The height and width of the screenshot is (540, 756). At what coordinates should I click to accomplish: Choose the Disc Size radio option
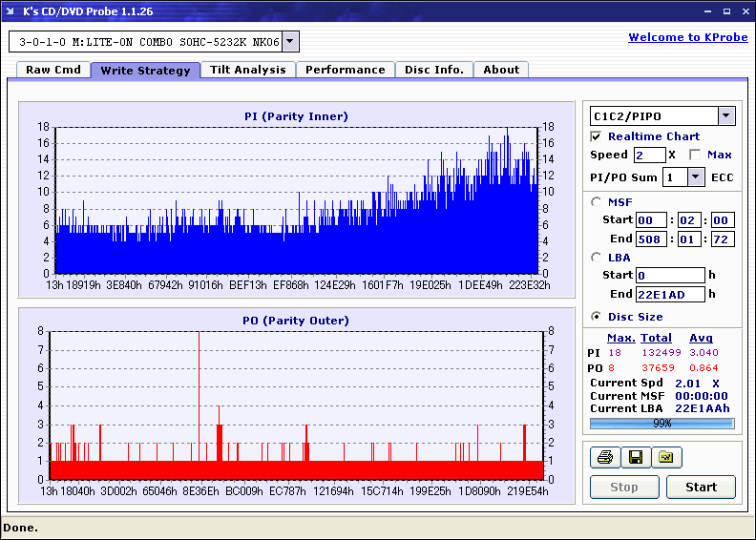tap(598, 317)
